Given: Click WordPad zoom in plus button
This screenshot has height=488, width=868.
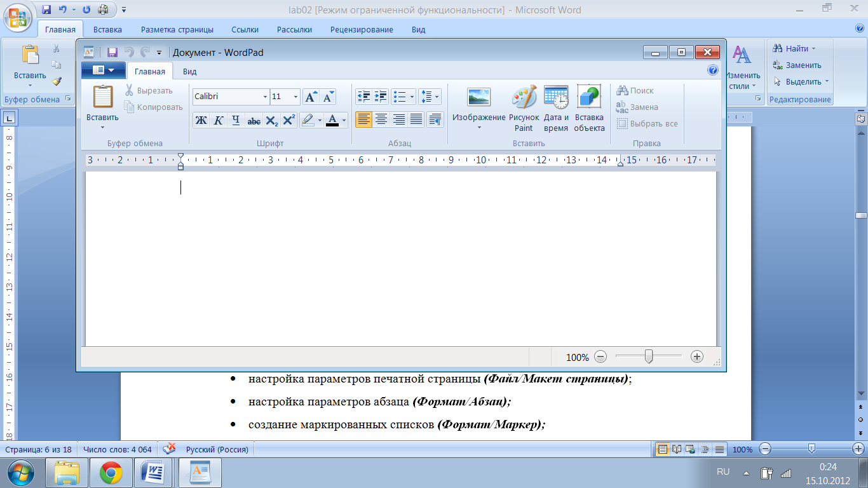Looking at the screenshot, I should [x=697, y=356].
